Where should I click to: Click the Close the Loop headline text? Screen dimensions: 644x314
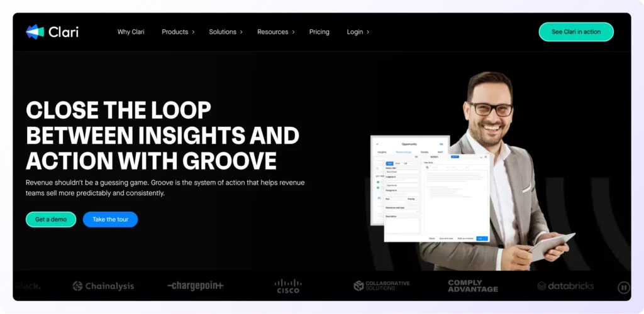pos(162,135)
